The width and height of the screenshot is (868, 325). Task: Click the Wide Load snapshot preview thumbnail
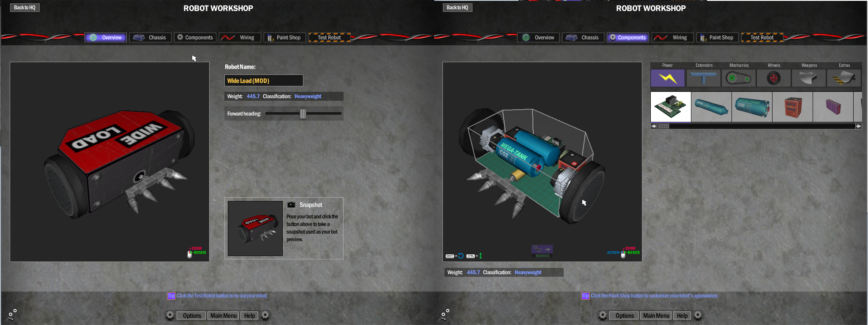point(255,229)
